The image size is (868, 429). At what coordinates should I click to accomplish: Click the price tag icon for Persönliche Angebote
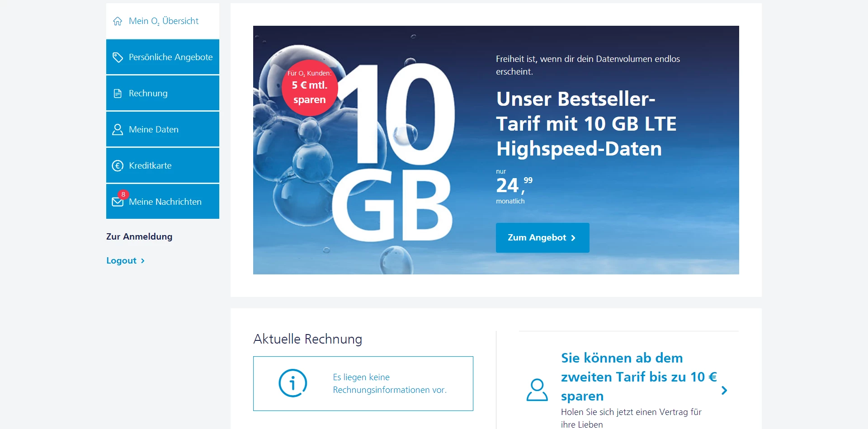point(118,57)
